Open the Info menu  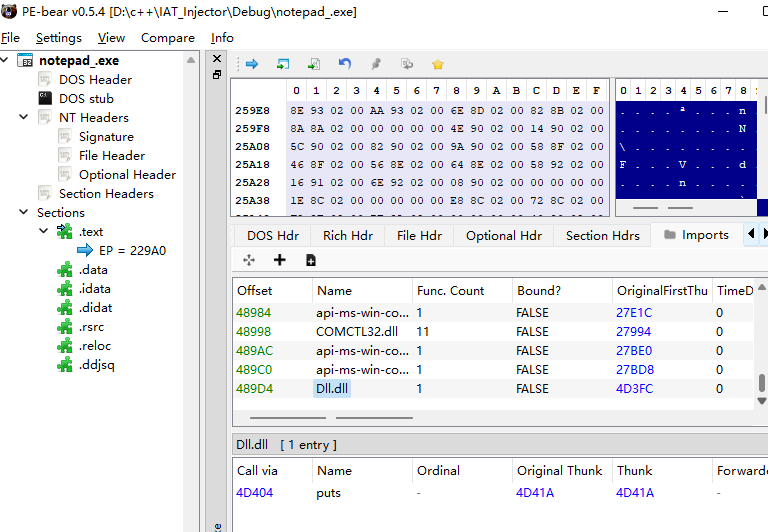click(222, 38)
